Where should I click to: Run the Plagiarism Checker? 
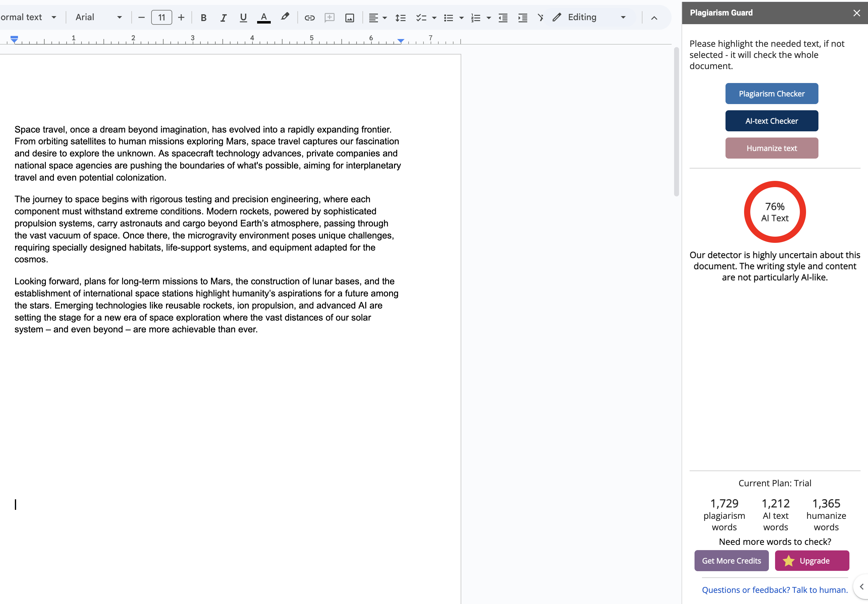click(771, 93)
